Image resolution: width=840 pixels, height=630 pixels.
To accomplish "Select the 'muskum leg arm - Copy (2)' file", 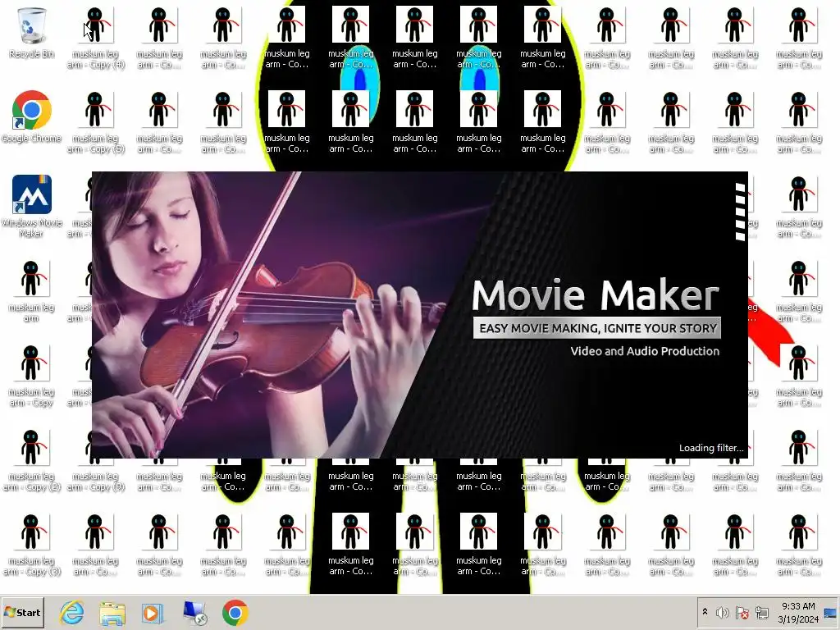I will pos(32,461).
